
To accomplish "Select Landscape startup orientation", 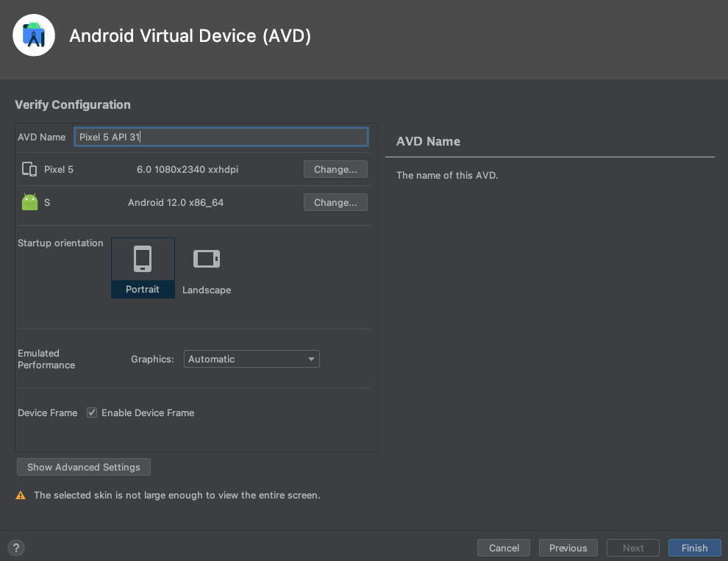I will click(x=207, y=268).
